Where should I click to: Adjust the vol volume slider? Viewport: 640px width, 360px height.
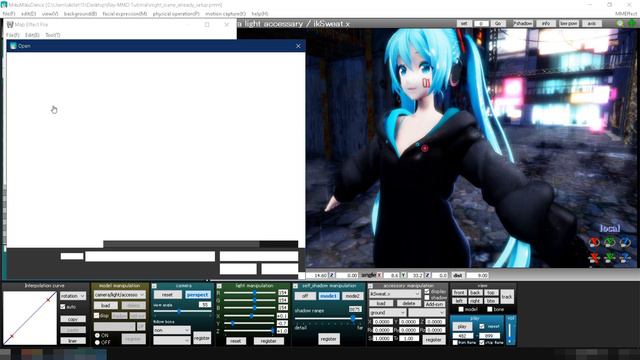tap(510, 333)
